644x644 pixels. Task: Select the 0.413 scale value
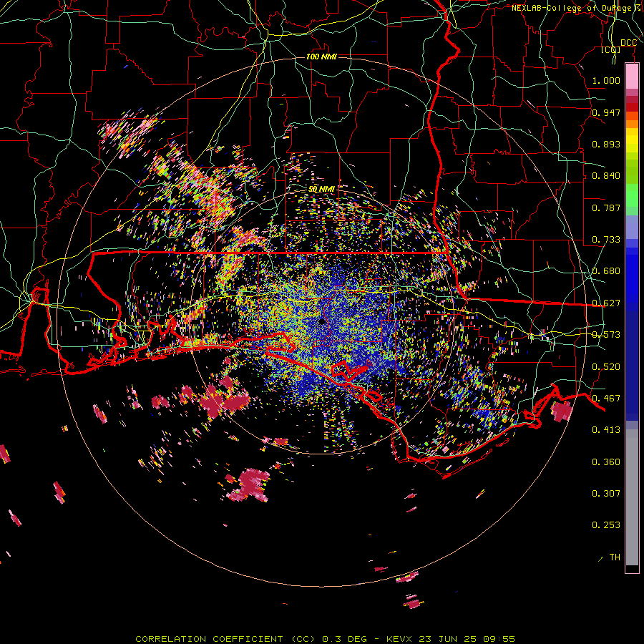(606, 430)
